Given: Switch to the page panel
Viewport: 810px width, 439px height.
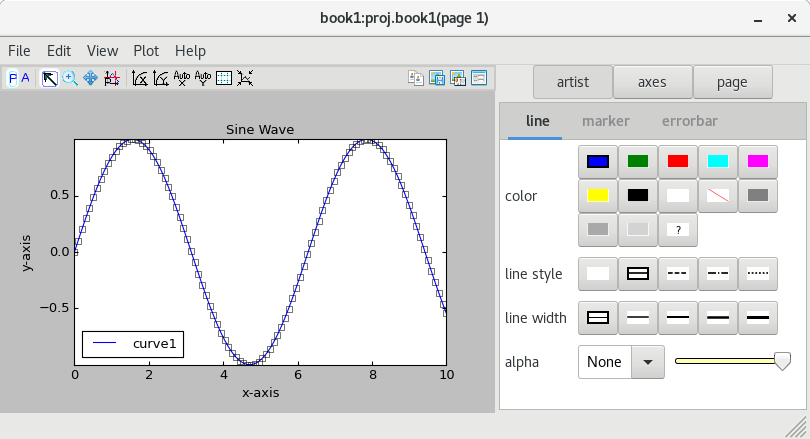Looking at the screenshot, I should 733,82.
